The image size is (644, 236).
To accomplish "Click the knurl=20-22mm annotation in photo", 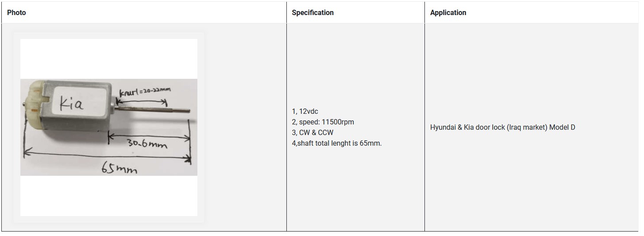I will pyautogui.click(x=145, y=92).
